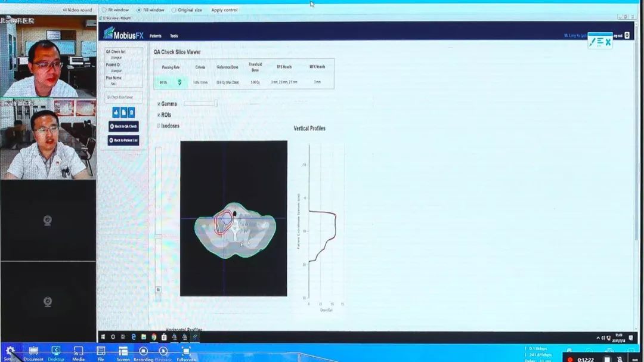
Task: Open the Tools menu in MobiusFX
Action: [x=174, y=36]
